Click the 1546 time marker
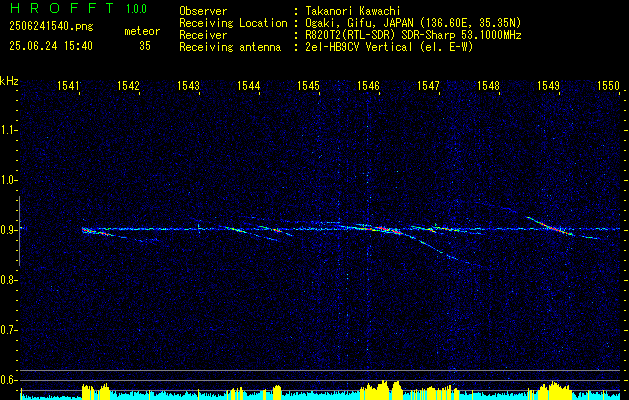The image size is (629, 400). pyautogui.click(x=368, y=85)
